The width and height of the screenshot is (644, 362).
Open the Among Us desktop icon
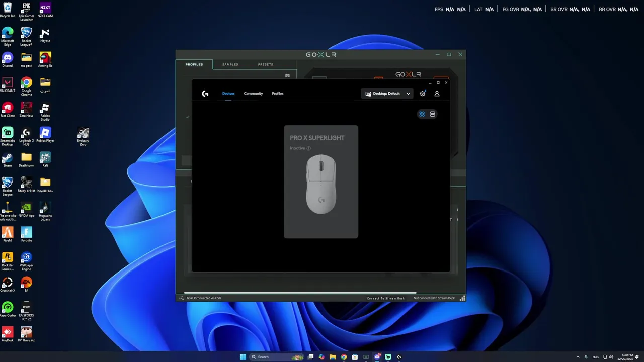click(45, 60)
